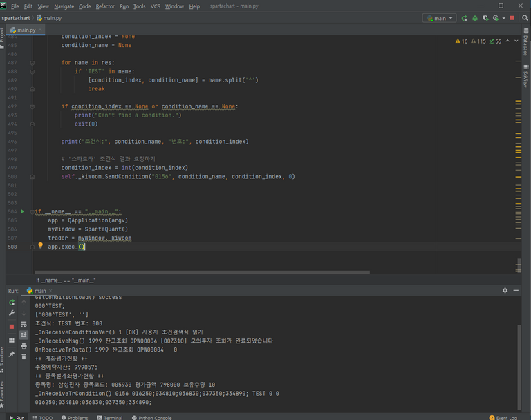Open the Tools menu
Screen dimensions: 531x420
pyautogui.click(x=139, y=6)
